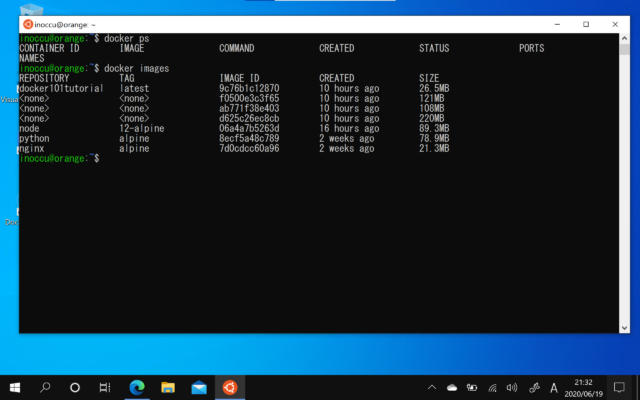Open Wi-Fi network tray icon
The width and height of the screenshot is (640, 400).
click(492, 388)
